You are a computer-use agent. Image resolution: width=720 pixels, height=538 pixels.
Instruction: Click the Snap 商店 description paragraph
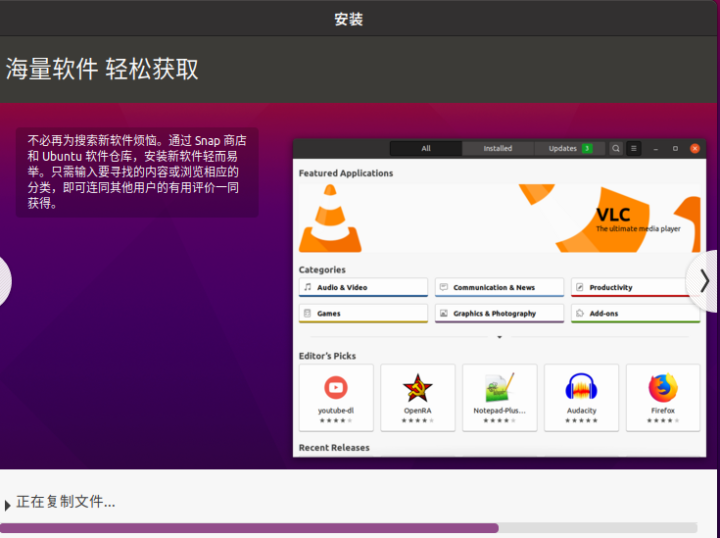137,172
